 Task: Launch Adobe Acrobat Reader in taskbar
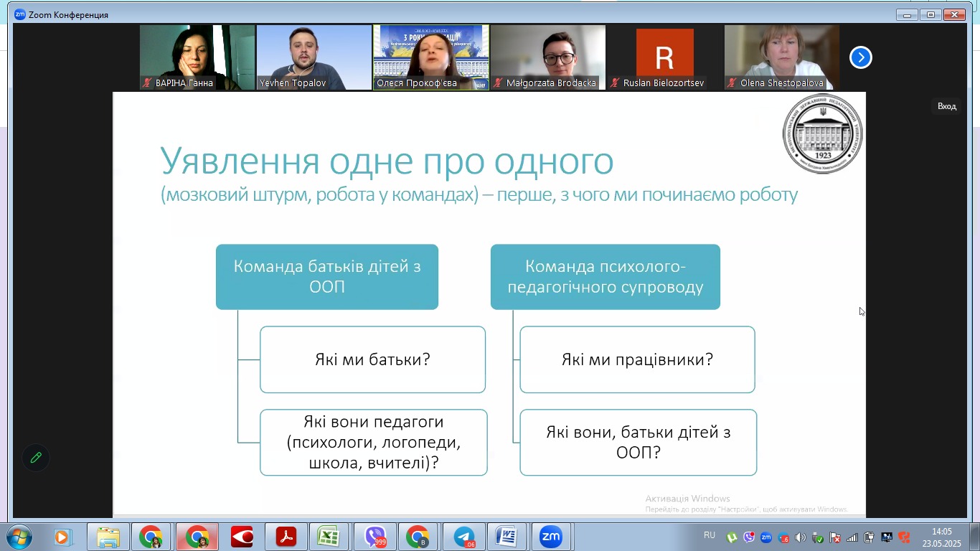click(x=286, y=537)
